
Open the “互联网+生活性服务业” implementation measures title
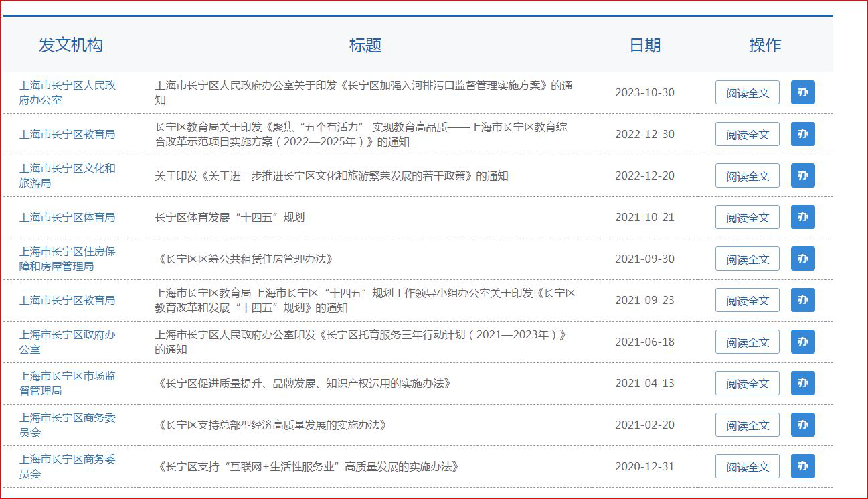307,467
